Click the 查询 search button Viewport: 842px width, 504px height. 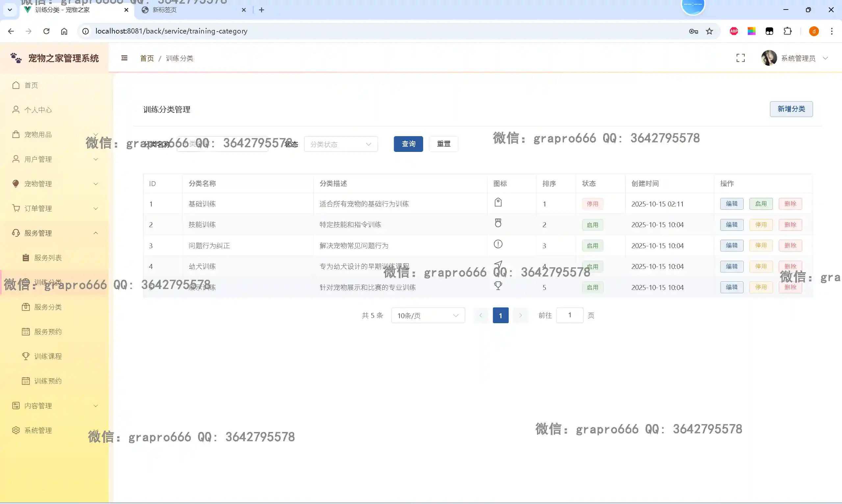coord(408,144)
